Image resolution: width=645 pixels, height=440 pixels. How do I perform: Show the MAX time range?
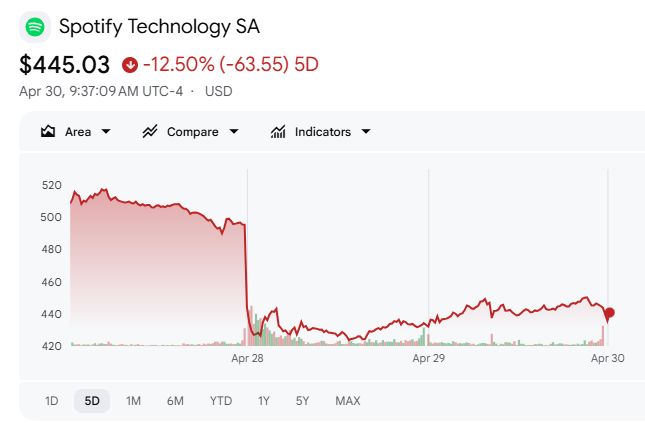348,401
